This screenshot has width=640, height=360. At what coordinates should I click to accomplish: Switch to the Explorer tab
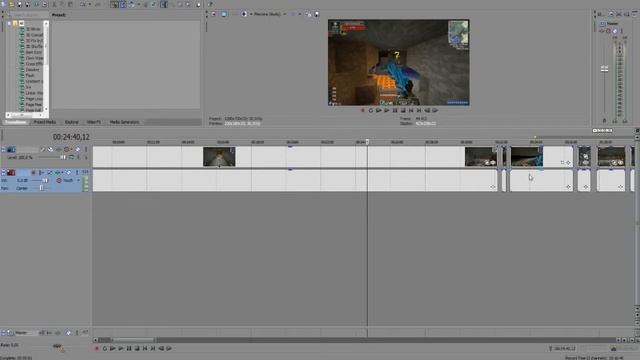[x=71, y=122]
